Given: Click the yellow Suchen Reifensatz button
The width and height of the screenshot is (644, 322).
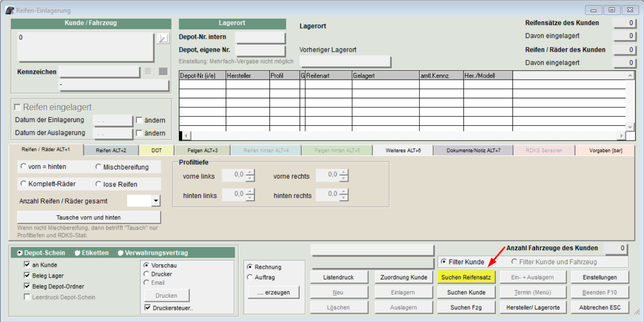Looking at the screenshot, I should [466, 278].
